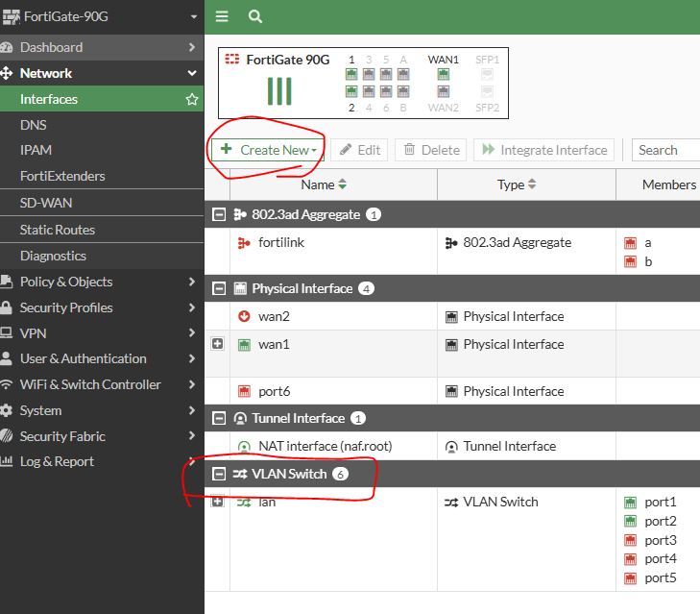Screen dimensions: 700x614
Task: Collapse the Network menu
Action: pyautogui.click(x=102, y=73)
